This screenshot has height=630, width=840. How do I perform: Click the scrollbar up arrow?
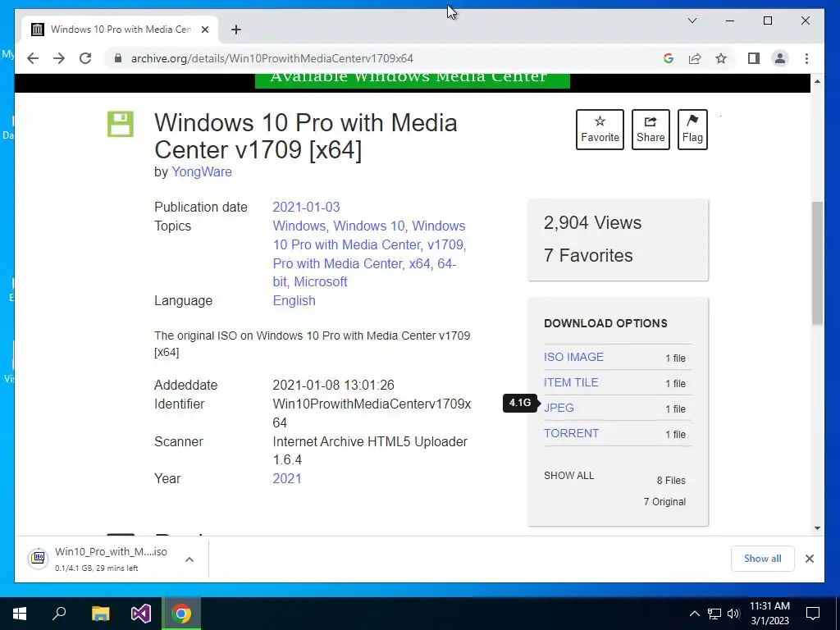tap(817, 81)
